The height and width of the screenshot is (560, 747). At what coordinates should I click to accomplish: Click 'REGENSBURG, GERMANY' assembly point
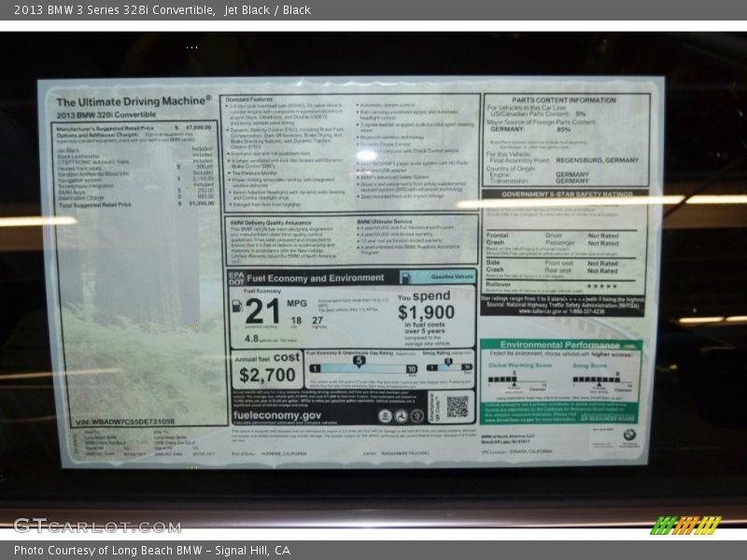point(597,160)
